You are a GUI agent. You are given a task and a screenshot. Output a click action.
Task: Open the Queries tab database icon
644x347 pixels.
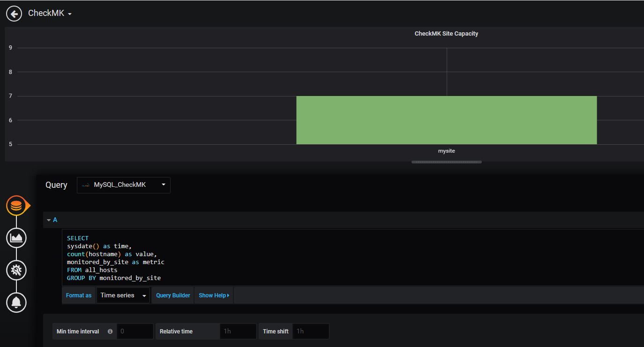pos(16,206)
